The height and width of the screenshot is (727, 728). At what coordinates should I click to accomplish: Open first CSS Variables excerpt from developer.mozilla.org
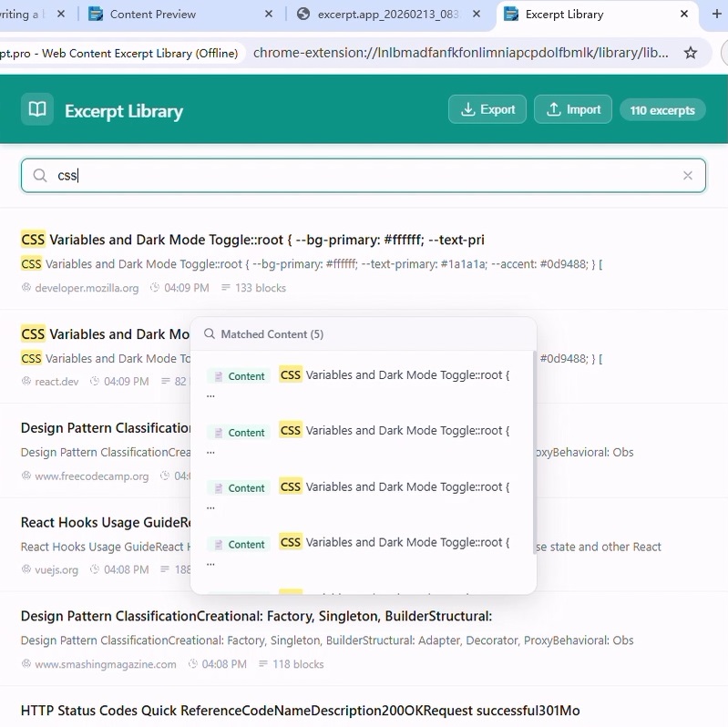252,241
